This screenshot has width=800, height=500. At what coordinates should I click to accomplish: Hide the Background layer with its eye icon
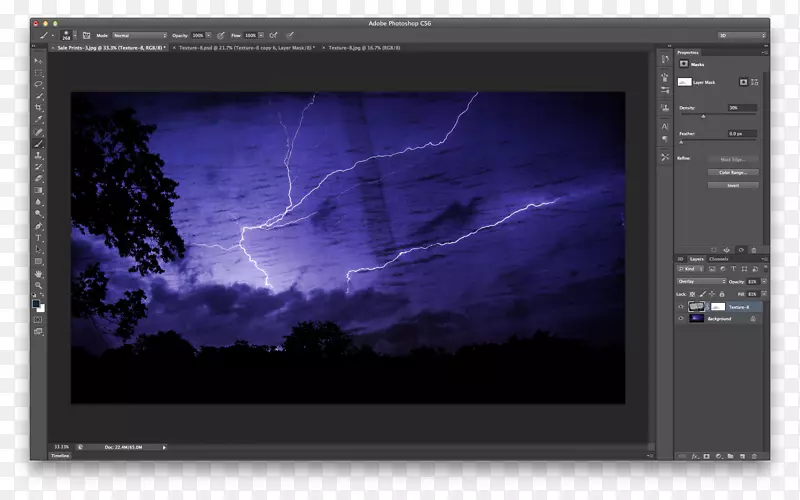(681, 318)
